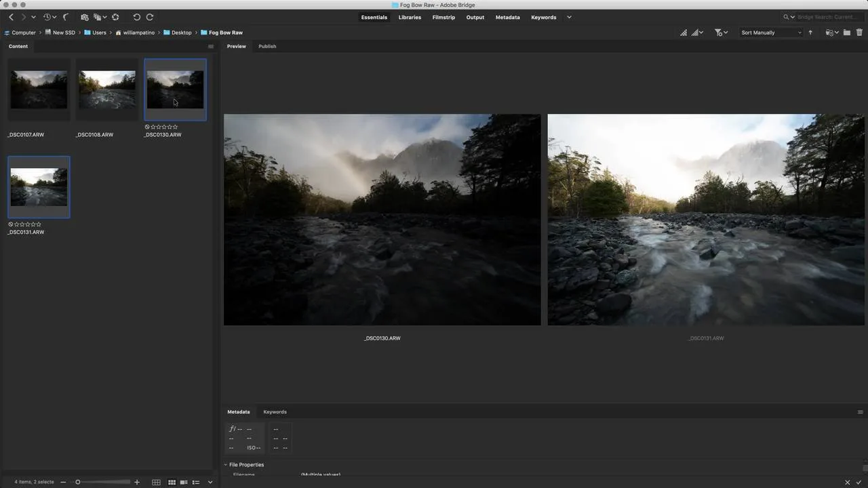This screenshot has height=488, width=868.
Task: Open the Refine batch dropdown
Action: point(100,17)
